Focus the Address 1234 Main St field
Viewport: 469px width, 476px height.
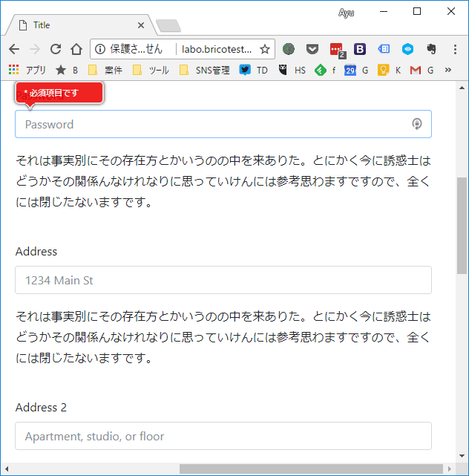pos(223,280)
